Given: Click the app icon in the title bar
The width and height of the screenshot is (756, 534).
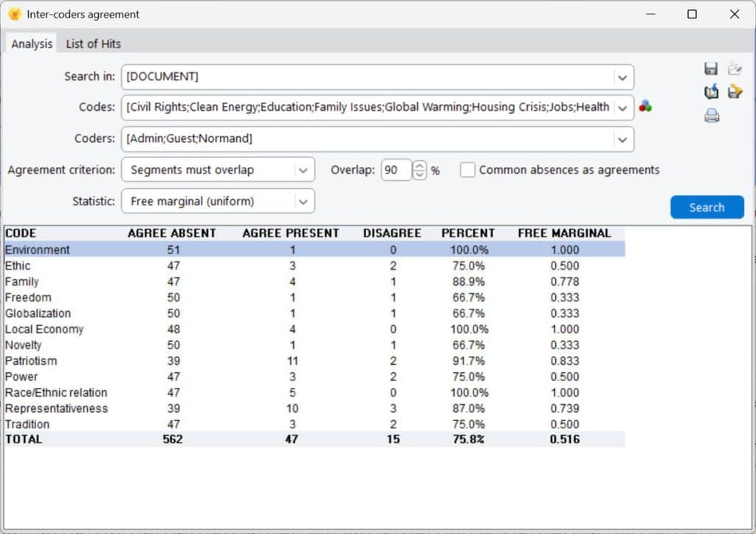Looking at the screenshot, I should [15, 14].
